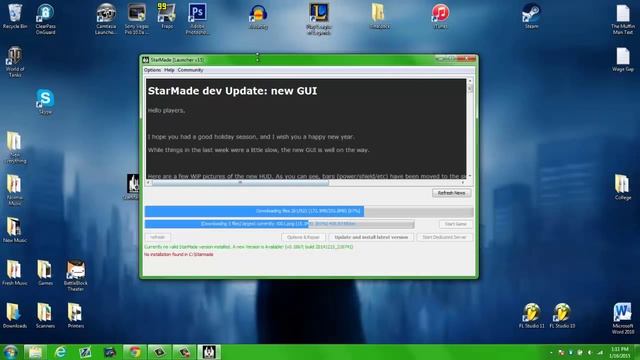Open the Microsoft Word 2010 desktop shortcut
Image resolution: width=640 pixels, height=360 pixels.
622,318
